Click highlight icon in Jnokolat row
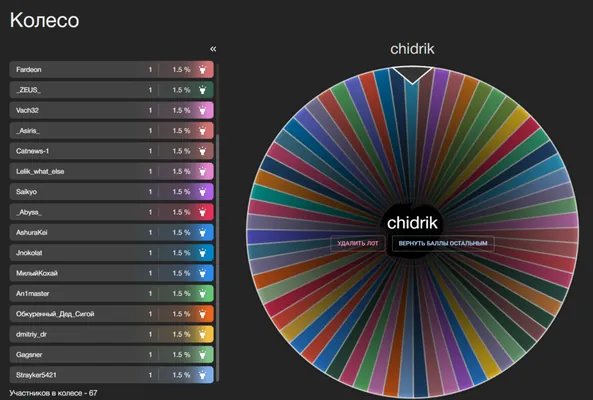This screenshot has width=593, height=400. tap(202, 253)
